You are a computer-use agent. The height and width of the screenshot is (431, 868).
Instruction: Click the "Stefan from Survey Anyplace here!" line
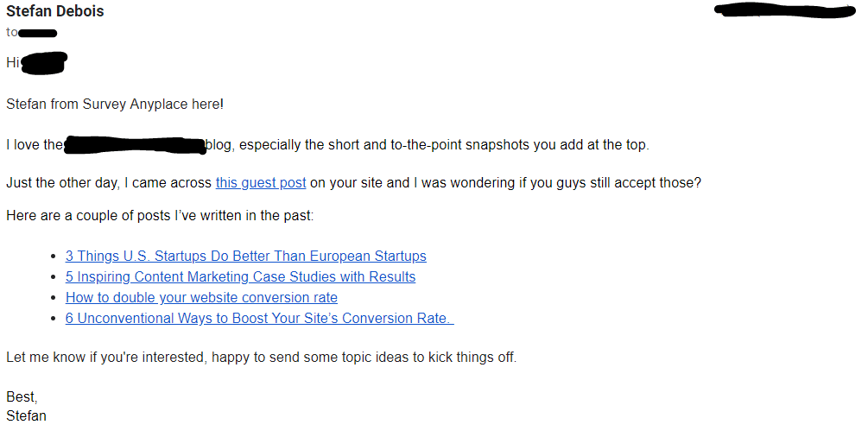[115, 104]
